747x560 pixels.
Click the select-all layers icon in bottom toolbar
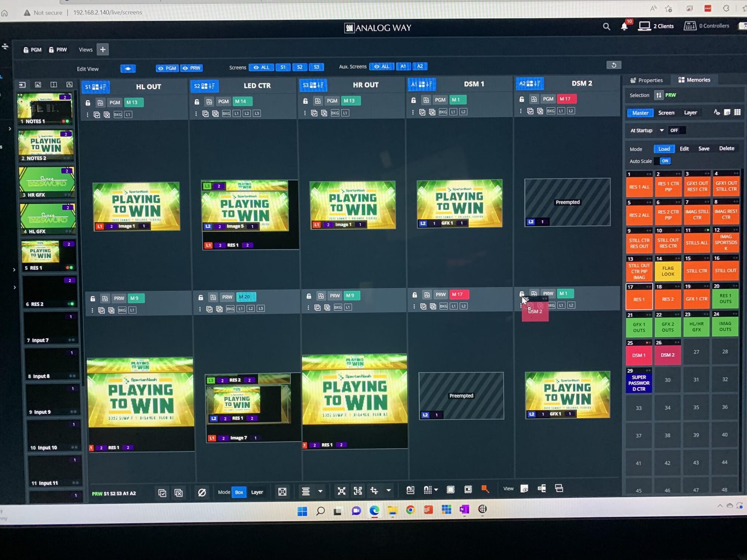pos(162,493)
